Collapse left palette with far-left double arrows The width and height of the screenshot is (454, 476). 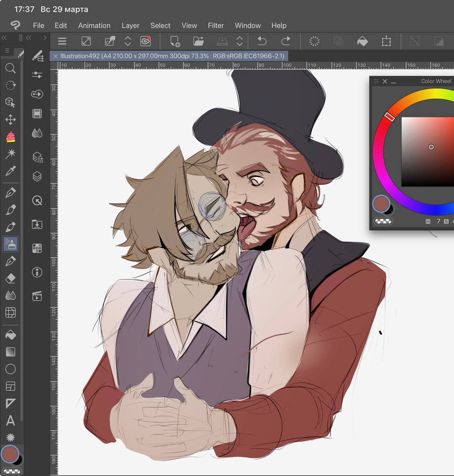4,38
